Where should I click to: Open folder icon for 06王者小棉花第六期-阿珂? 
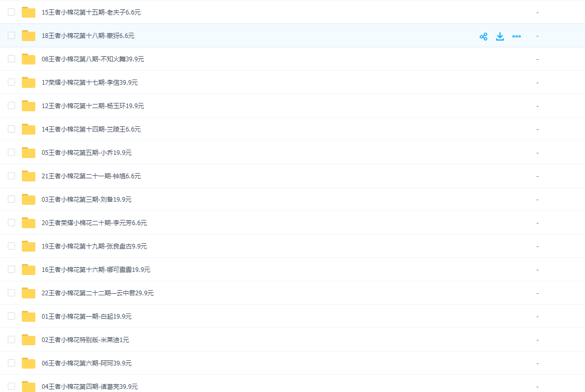29,363
